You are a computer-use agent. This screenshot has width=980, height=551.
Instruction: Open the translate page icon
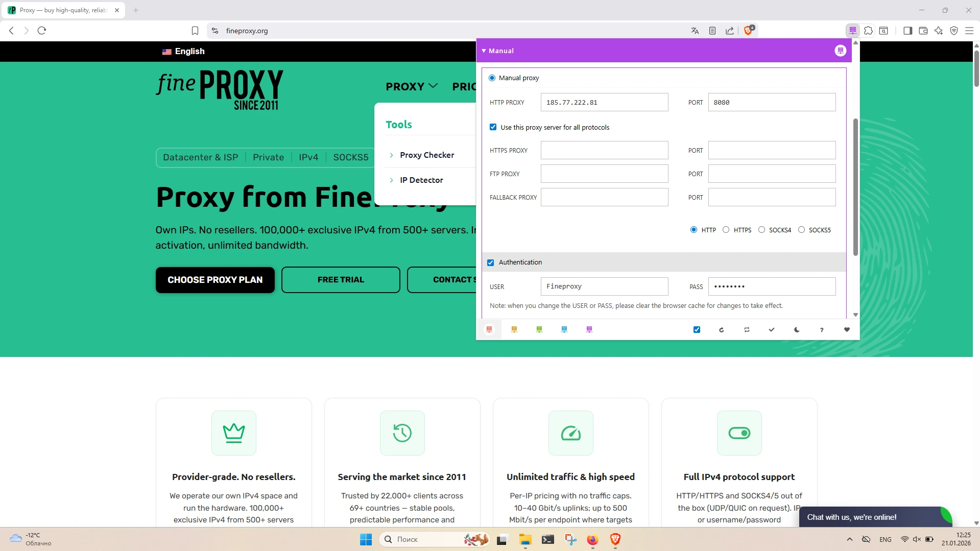[x=695, y=31]
